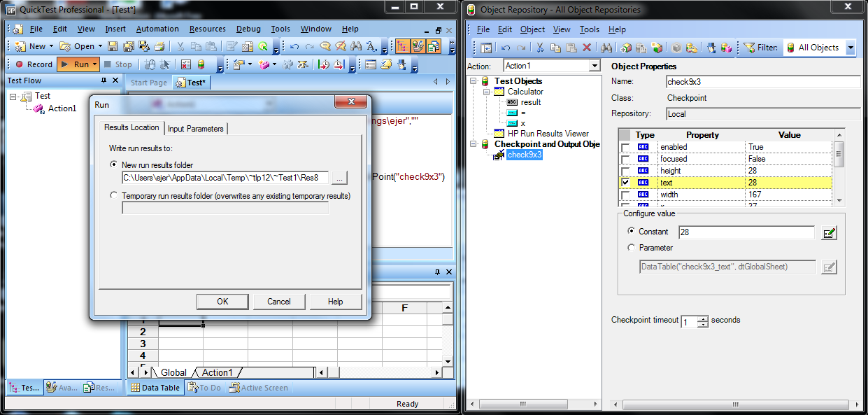Image resolution: width=868 pixels, height=415 pixels.
Task: Click Cancel in the Run dialog
Action: point(279,302)
